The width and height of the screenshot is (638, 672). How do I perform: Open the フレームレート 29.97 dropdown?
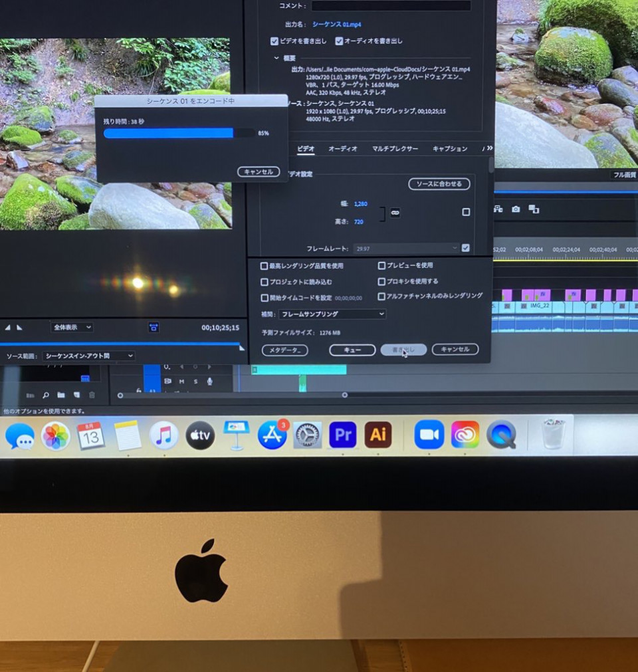[x=406, y=249]
